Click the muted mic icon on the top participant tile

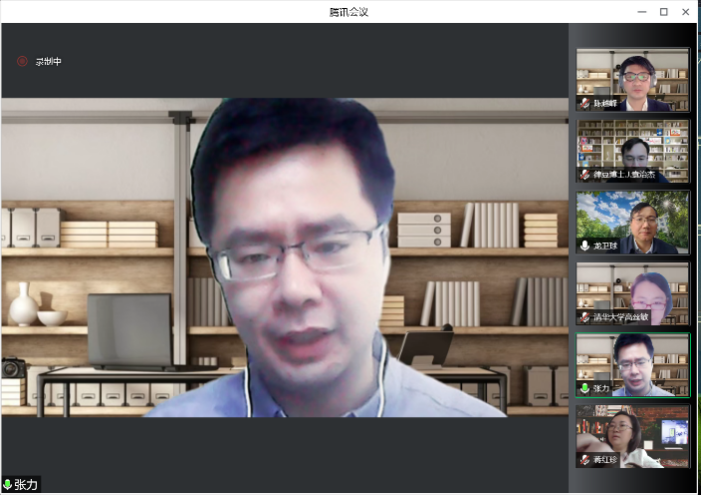(585, 103)
